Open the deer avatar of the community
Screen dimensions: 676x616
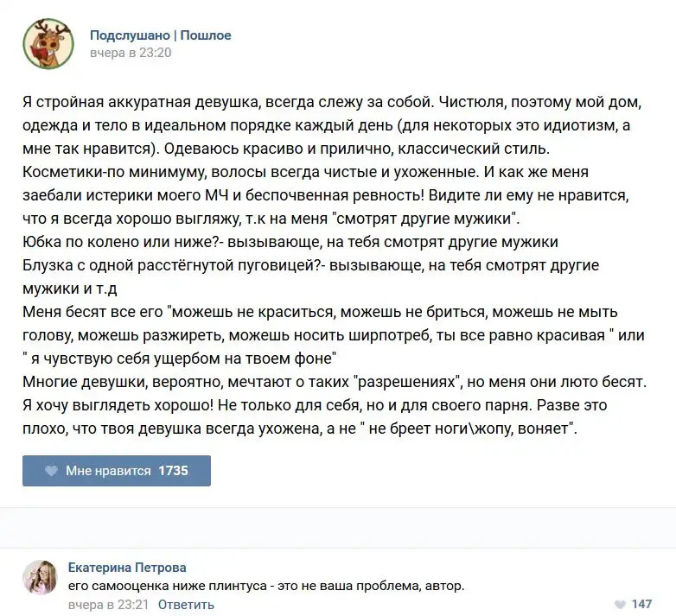(x=48, y=43)
